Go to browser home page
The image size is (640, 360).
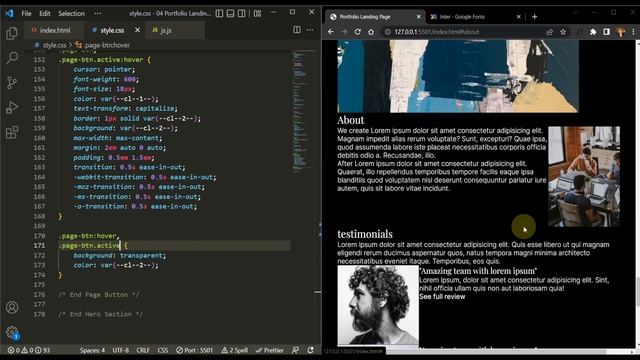point(371,32)
